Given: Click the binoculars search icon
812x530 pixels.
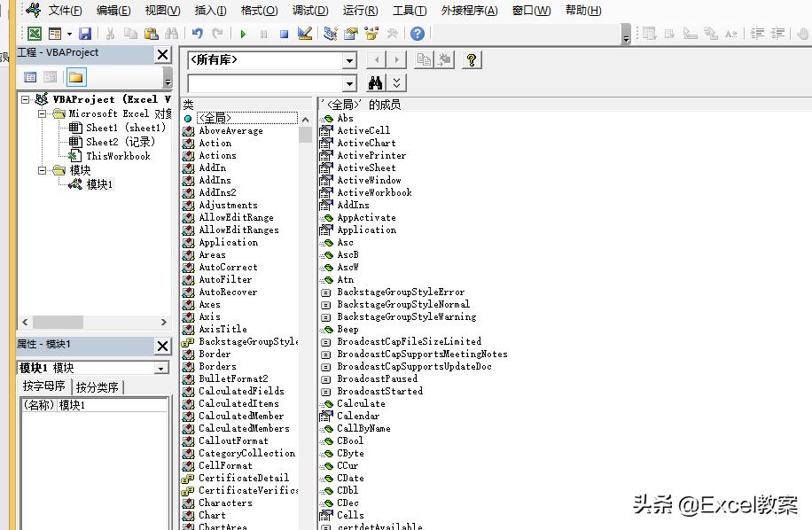Looking at the screenshot, I should pos(375,82).
